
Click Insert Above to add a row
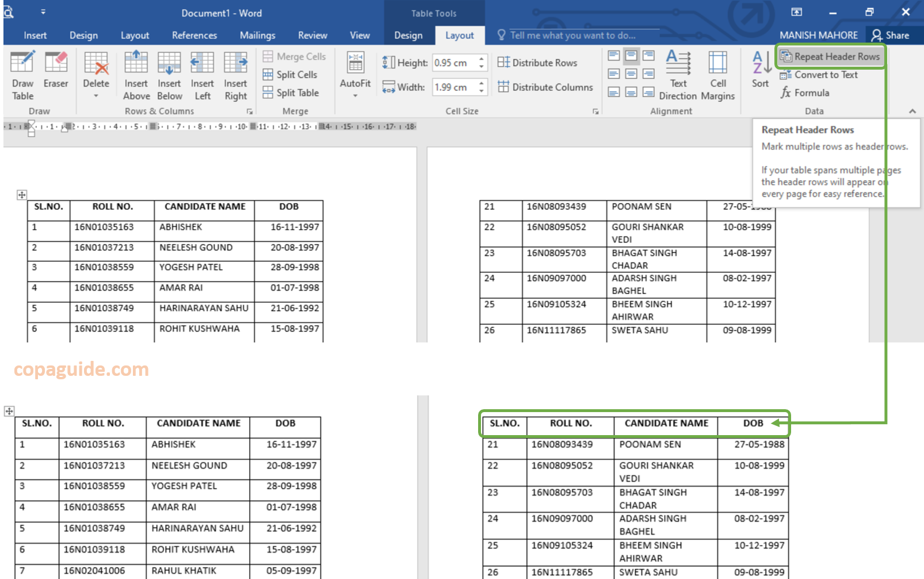(136, 75)
